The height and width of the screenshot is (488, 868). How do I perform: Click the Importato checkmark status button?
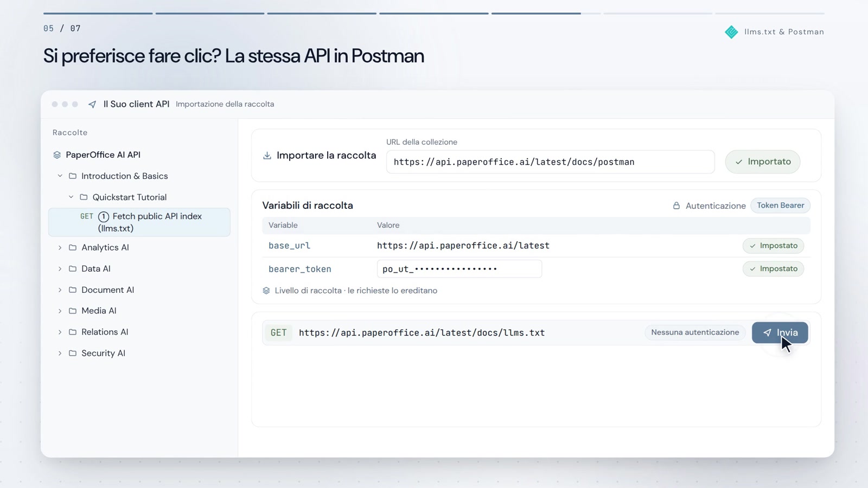[x=763, y=162]
